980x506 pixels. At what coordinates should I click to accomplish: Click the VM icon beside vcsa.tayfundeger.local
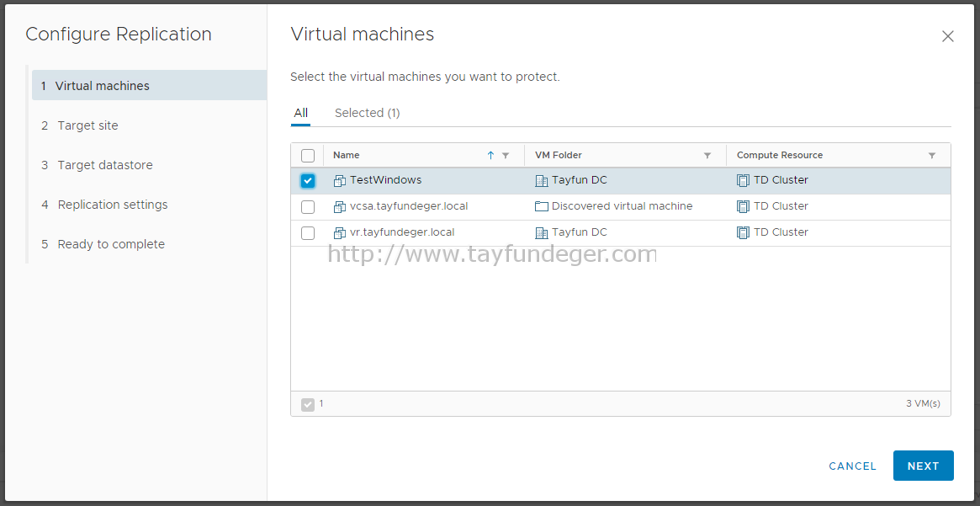pos(339,207)
